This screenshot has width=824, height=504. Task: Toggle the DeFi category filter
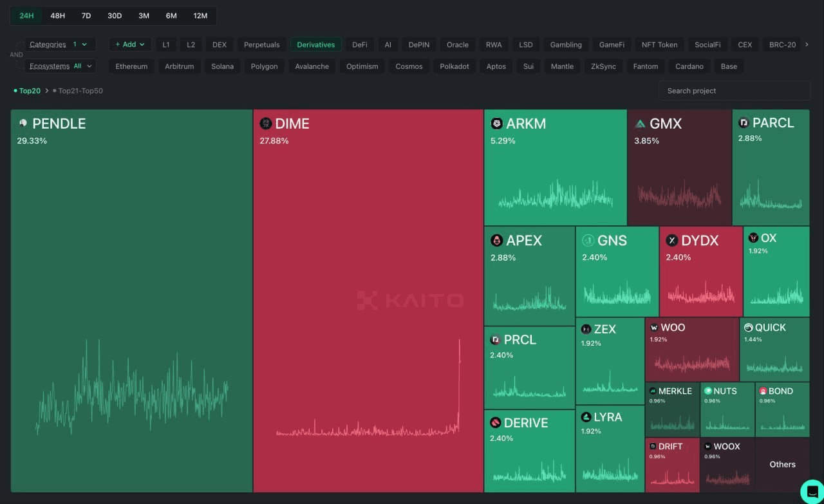(x=360, y=44)
